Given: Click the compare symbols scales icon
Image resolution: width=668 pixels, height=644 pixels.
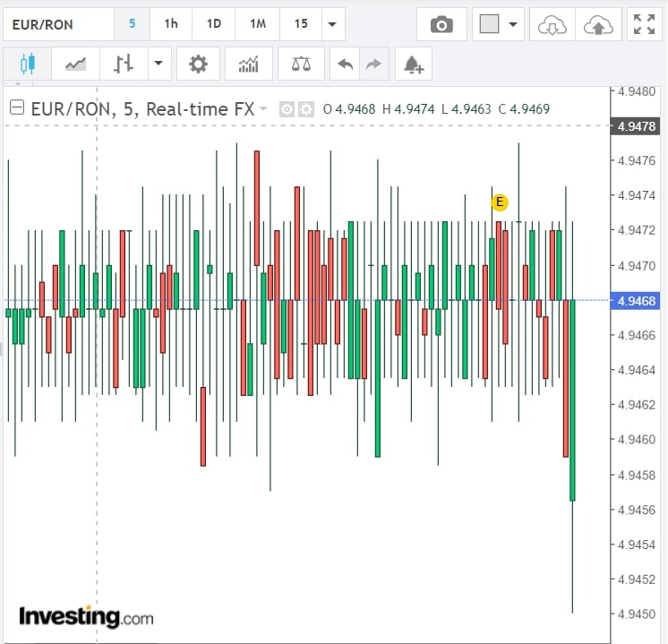Looking at the screenshot, I should 301,64.
